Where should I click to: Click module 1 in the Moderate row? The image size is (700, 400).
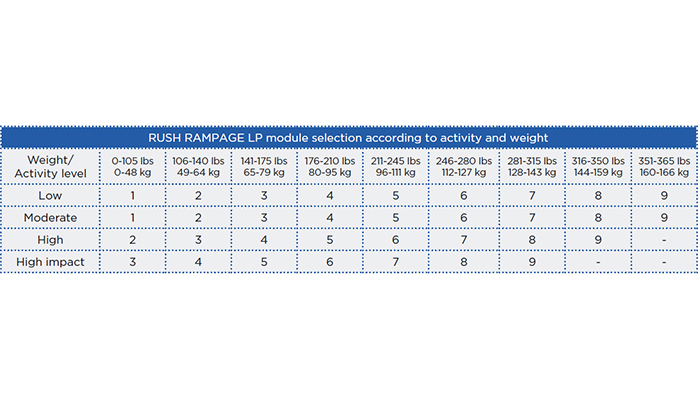click(131, 217)
